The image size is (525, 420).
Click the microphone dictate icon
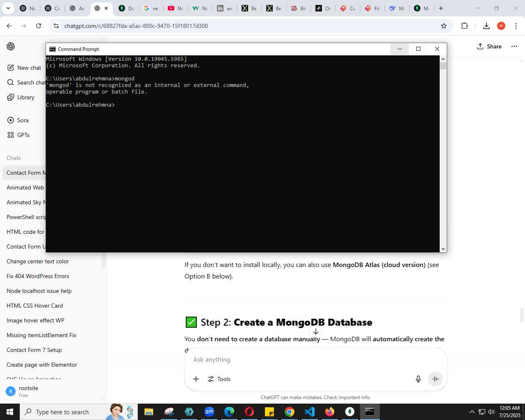[x=418, y=379]
